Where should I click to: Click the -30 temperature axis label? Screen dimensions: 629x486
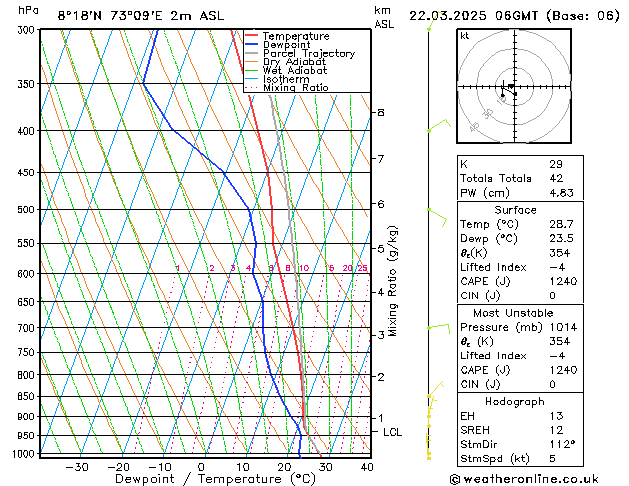[x=77, y=467]
